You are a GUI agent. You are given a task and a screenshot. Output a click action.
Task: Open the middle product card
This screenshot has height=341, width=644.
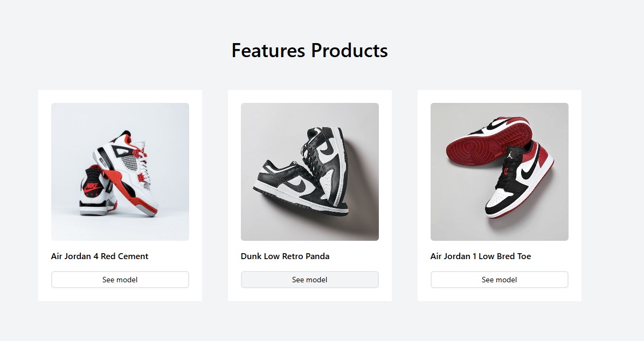309,195
